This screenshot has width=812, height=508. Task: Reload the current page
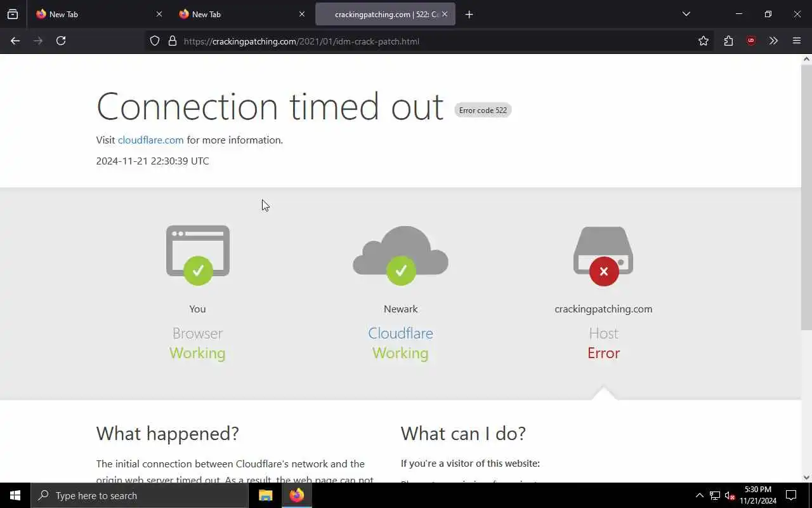[x=61, y=41]
